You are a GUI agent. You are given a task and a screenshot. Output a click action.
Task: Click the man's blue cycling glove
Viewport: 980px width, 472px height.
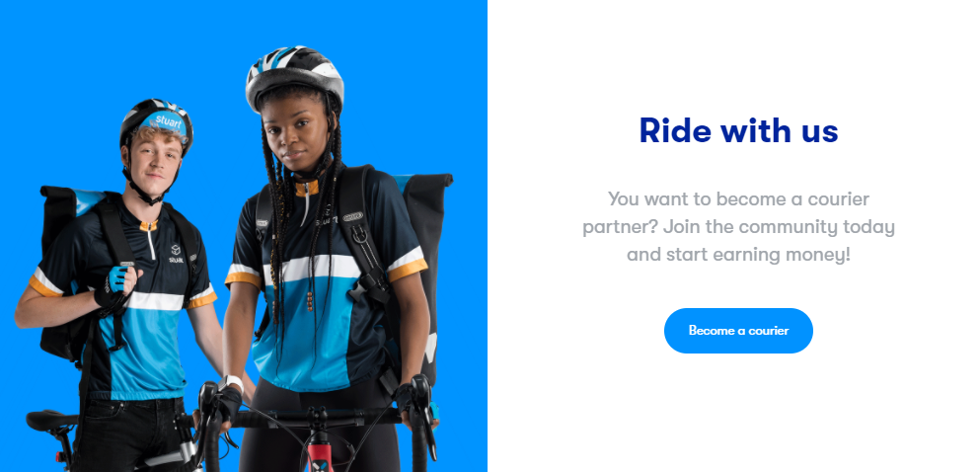click(x=116, y=280)
